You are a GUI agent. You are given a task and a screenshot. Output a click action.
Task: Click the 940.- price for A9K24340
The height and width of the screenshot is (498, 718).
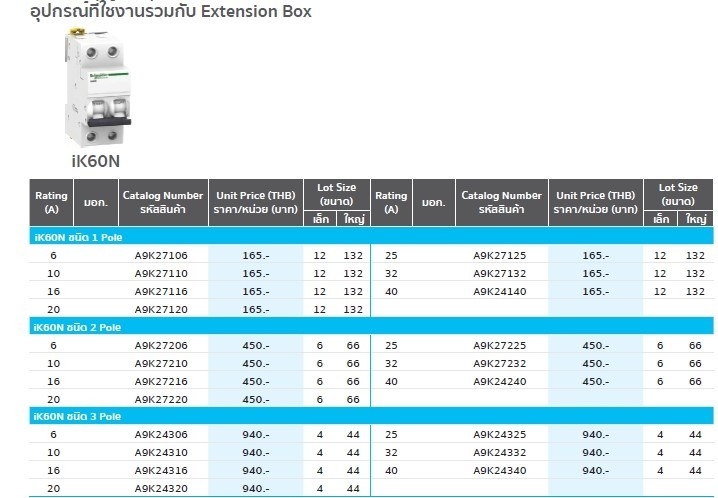[x=596, y=470]
